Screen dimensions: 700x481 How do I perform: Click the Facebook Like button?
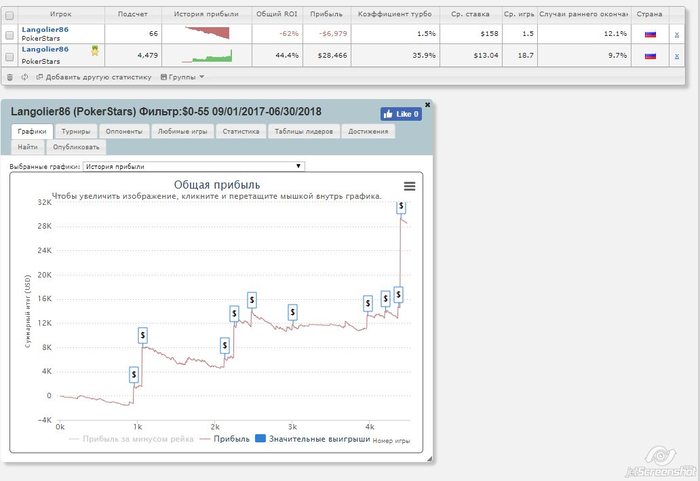point(401,114)
